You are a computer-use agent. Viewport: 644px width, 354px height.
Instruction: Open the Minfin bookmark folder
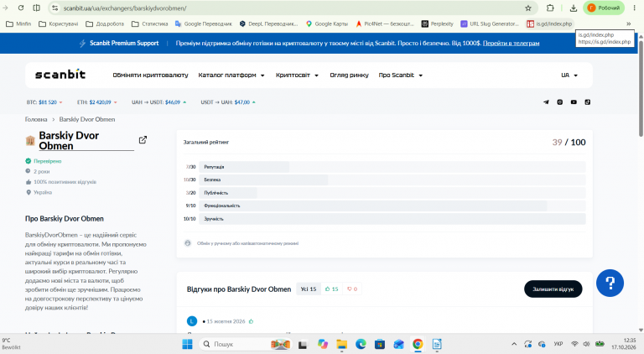point(19,23)
